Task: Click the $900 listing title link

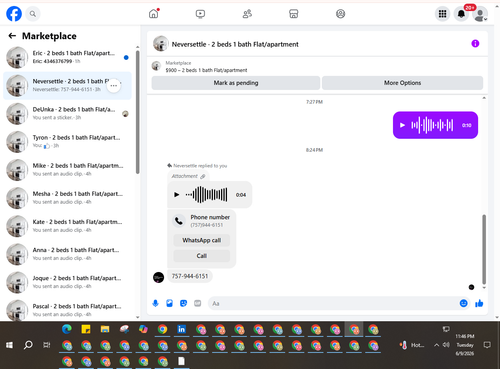Action: pos(206,70)
